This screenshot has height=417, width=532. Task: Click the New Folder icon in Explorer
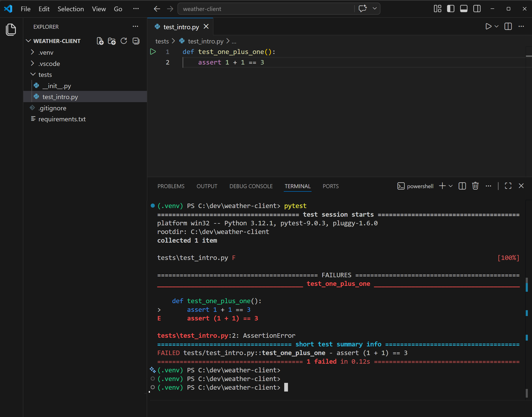point(112,41)
